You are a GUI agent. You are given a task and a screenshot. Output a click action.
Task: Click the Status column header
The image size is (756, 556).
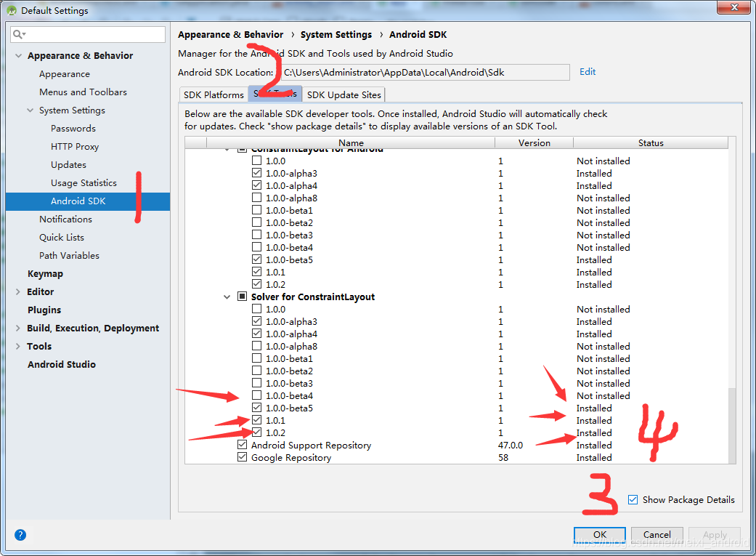651,143
